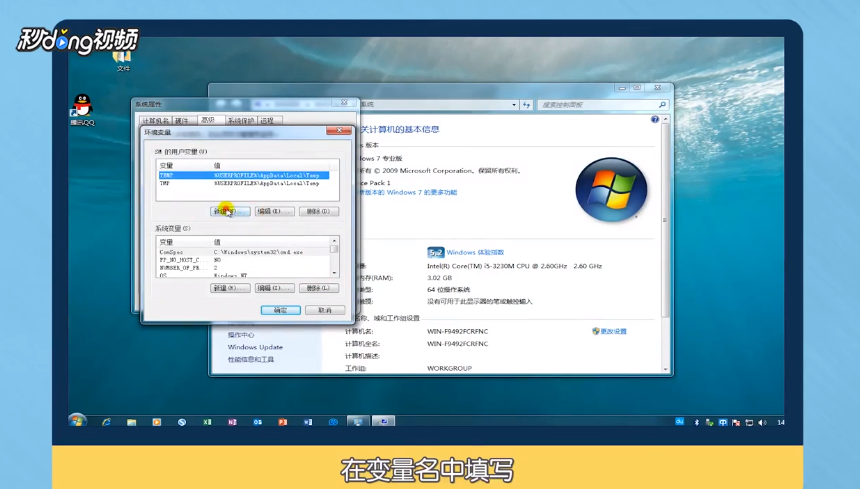Image resolution: width=860 pixels, height=489 pixels.
Task: Select the FP_NO_HOST_C... system variable row
Action: [244, 260]
